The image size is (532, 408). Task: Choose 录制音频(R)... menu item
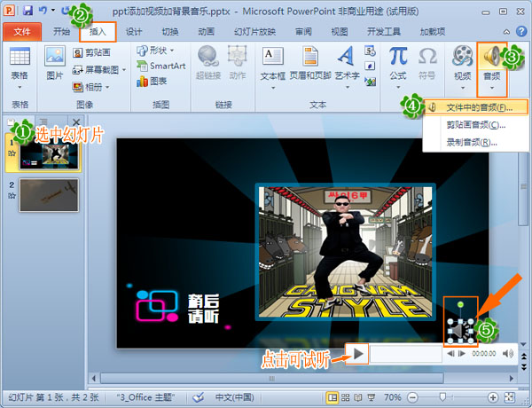pyautogui.click(x=476, y=143)
